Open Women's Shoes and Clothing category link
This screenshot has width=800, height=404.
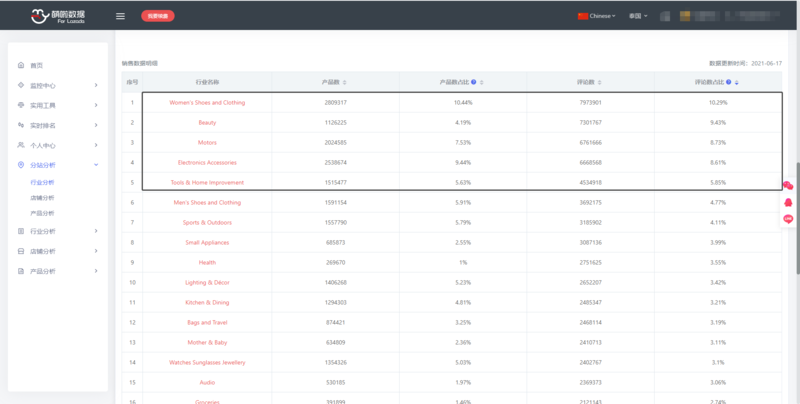pyautogui.click(x=207, y=103)
